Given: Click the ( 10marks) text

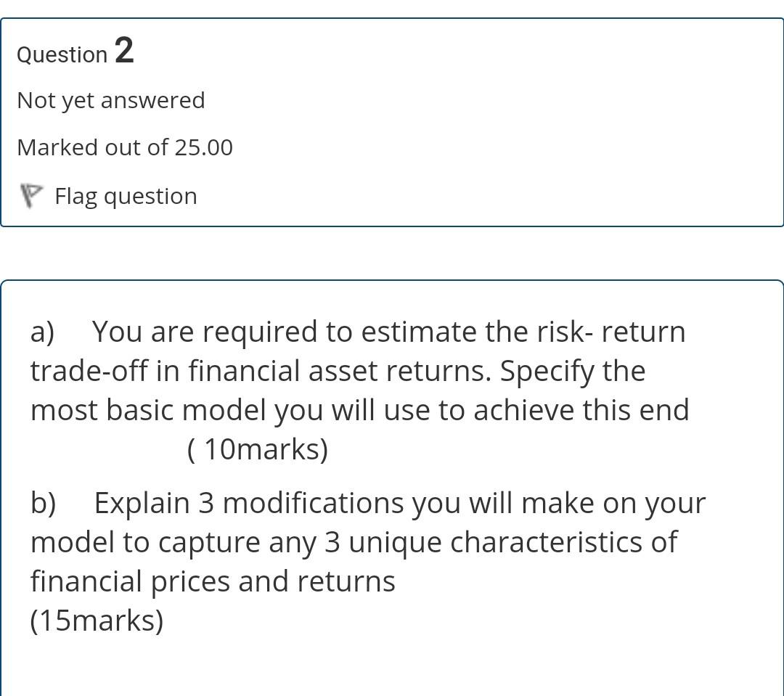Looking at the screenshot, I should pyautogui.click(x=258, y=449).
